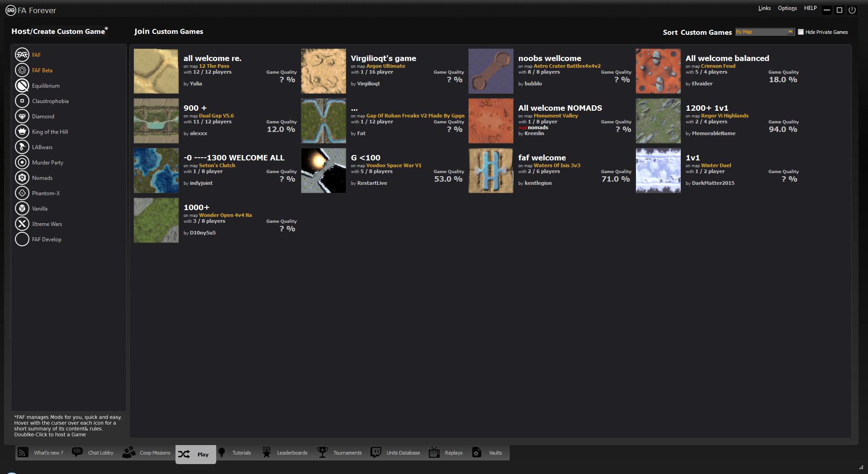Open the 'G <100' Voodoo Space thumbnail
This screenshot has height=474, width=868.
323,171
